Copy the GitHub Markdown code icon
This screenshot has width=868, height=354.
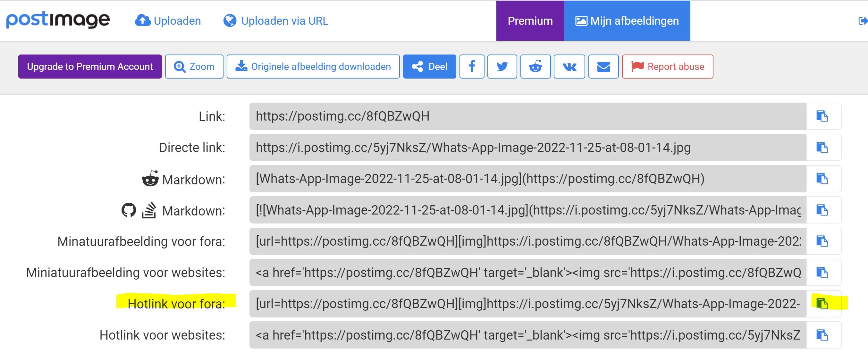[822, 210]
